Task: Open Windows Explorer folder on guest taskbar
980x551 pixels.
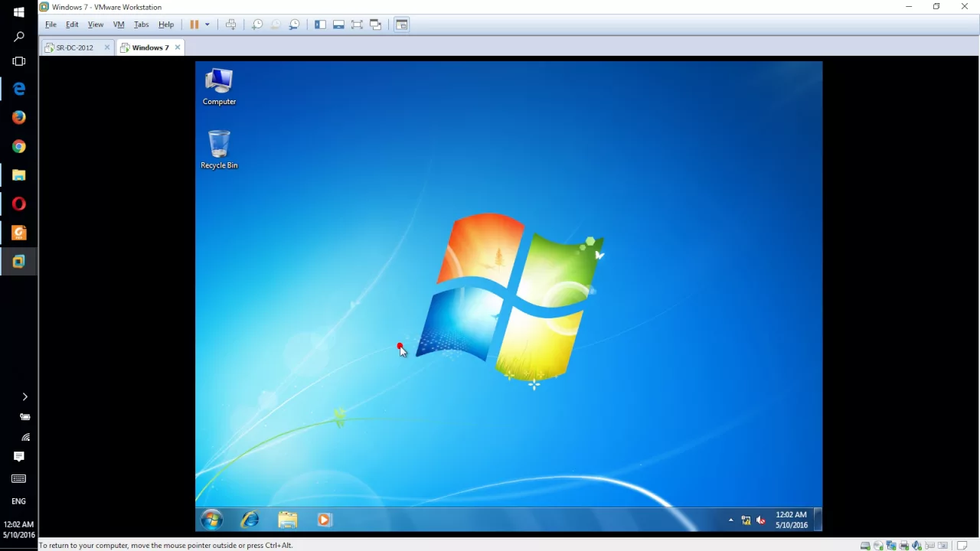Action: point(287,520)
